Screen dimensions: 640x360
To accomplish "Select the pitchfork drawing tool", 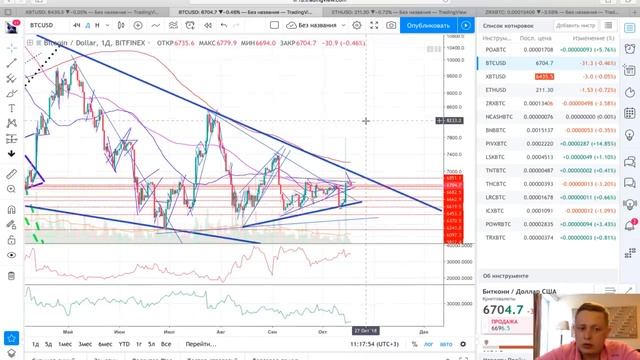I will (11, 78).
